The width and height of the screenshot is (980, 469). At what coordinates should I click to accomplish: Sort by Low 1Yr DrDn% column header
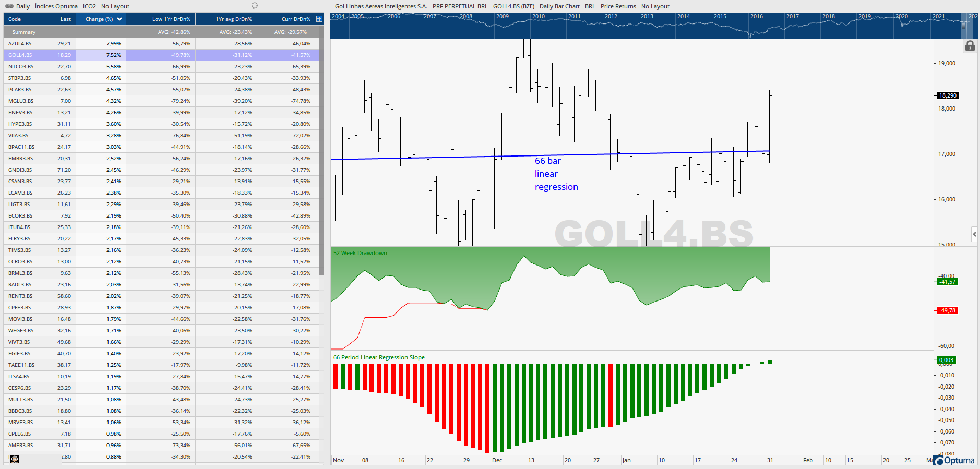[171, 19]
